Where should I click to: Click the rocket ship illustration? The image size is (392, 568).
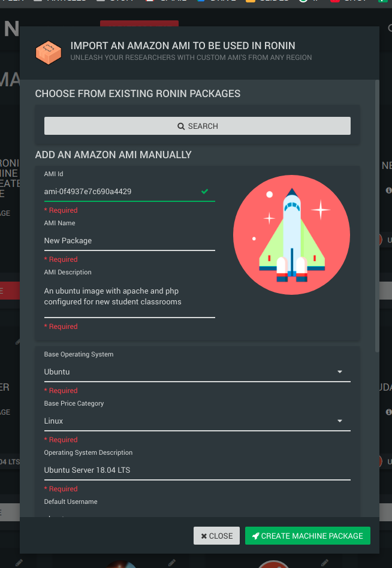pyautogui.click(x=291, y=235)
